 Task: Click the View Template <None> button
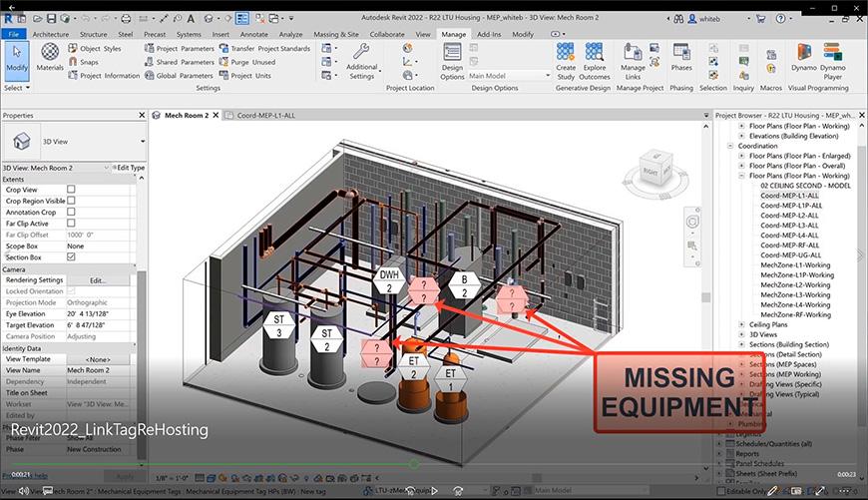pos(98,359)
